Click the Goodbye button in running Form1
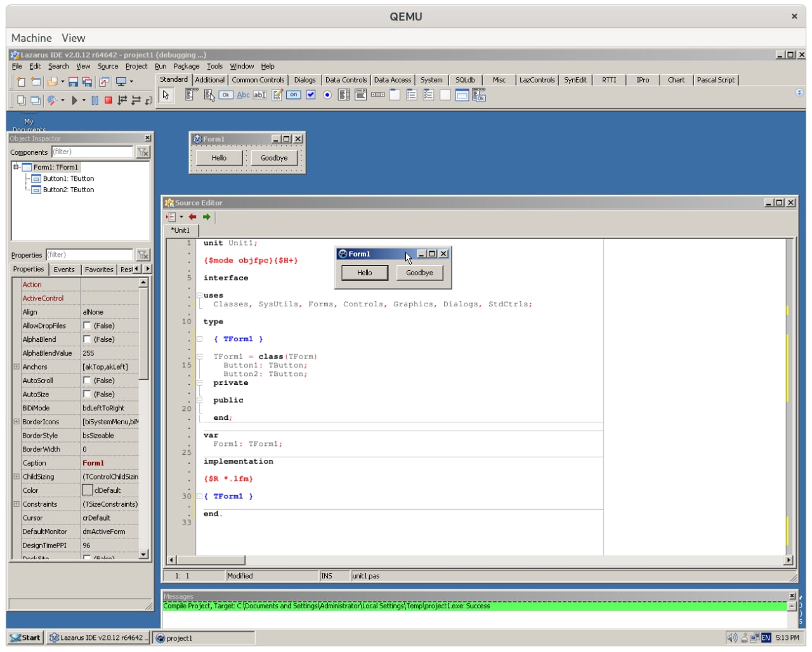The height and width of the screenshot is (652, 812). tap(420, 273)
